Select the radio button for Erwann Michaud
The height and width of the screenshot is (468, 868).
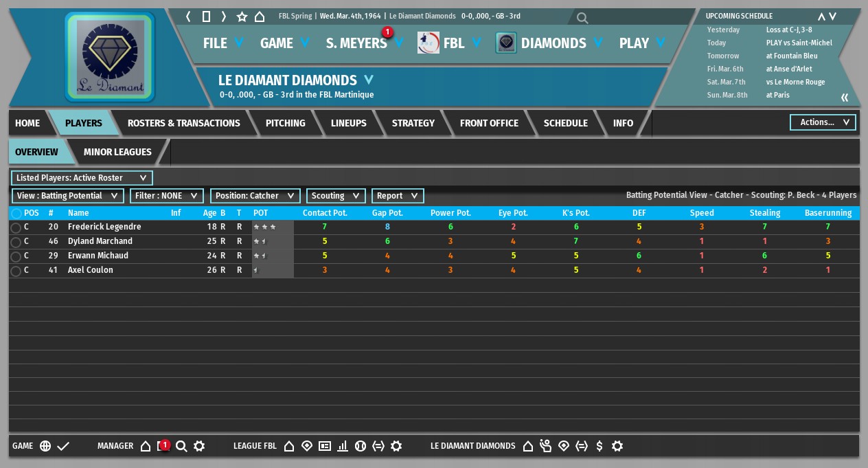[x=16, y=256]
